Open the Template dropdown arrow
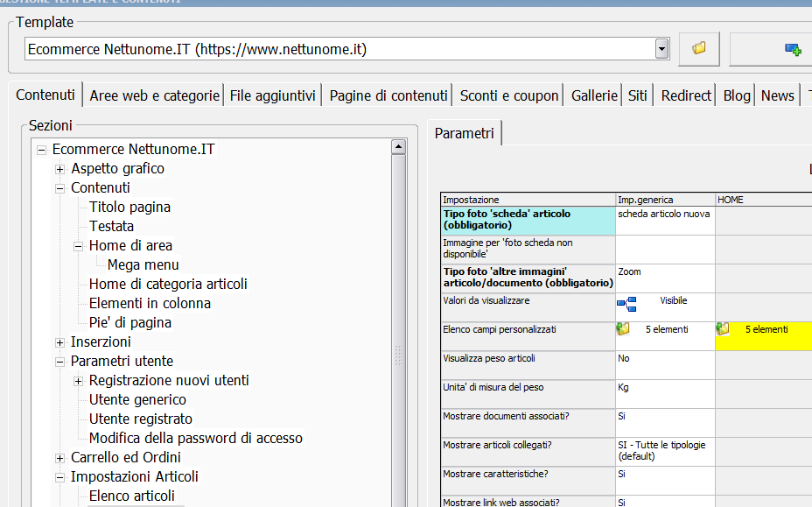This screenshot has height=507, width=812. pyautogui.click(x=661, y=49)
